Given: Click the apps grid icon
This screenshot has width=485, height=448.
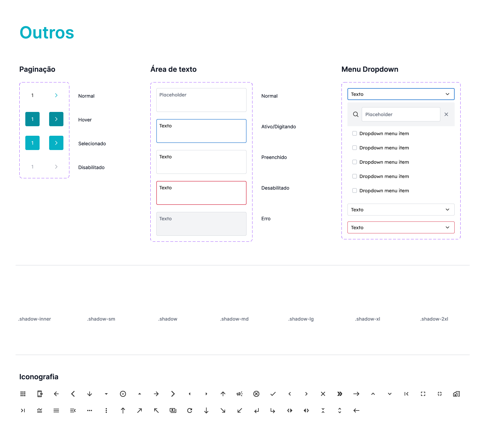Looking at the screenshot, I should click(23, 394).
